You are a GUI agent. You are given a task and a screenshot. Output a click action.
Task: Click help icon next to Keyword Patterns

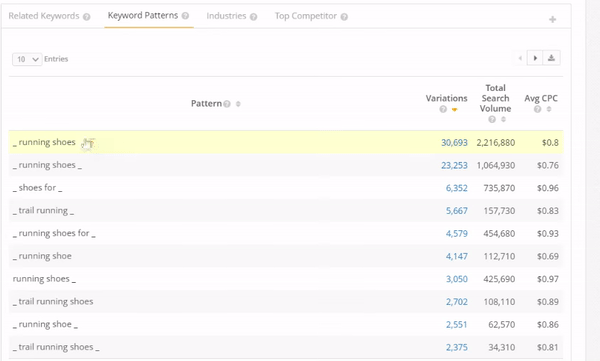click(x=186, y=16)
